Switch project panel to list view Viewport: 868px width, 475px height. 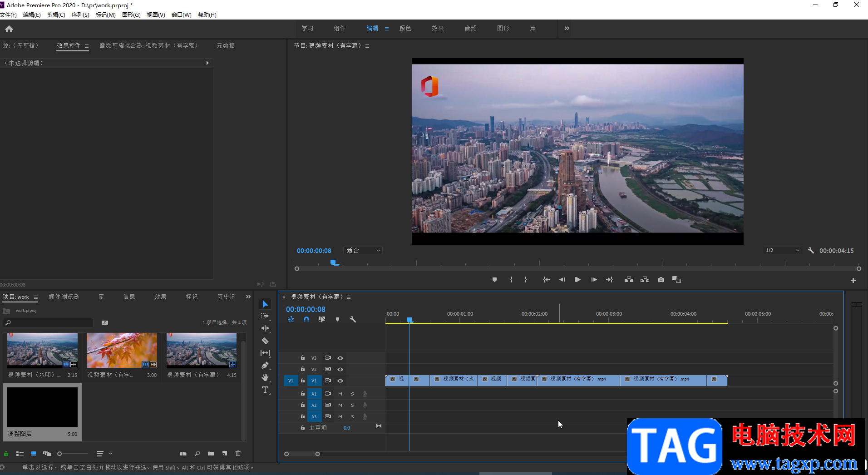coord(20,454)
